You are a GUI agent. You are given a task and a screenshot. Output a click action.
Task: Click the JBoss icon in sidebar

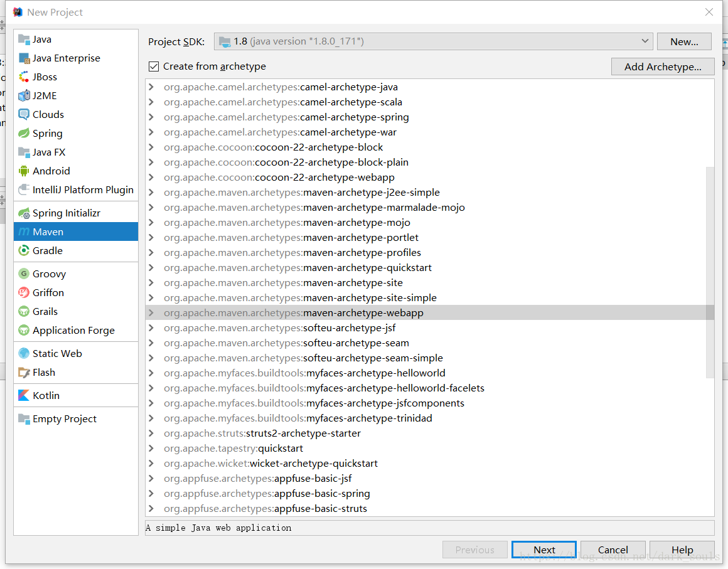click(x=24, y=77)
